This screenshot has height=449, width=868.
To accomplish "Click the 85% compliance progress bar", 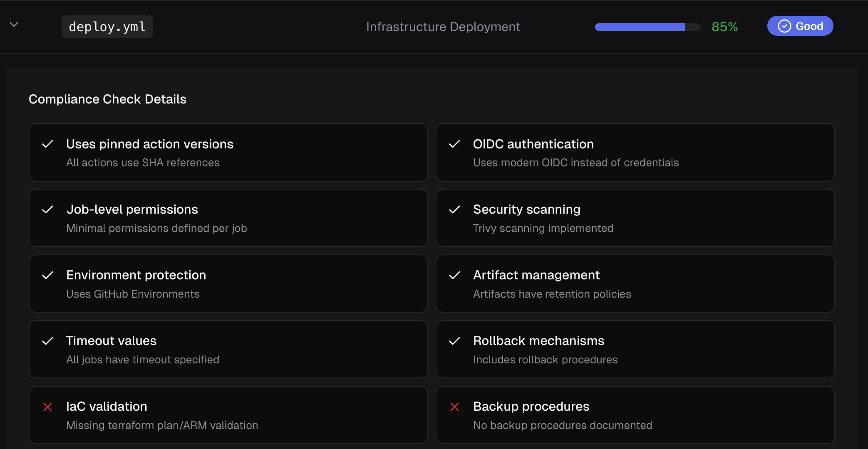I will (647, 27).
